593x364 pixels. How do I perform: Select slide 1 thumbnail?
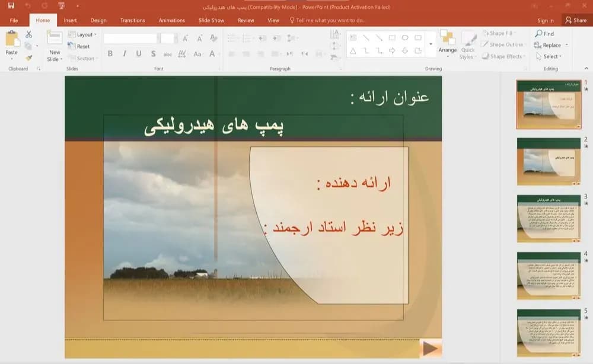[549, 105]
